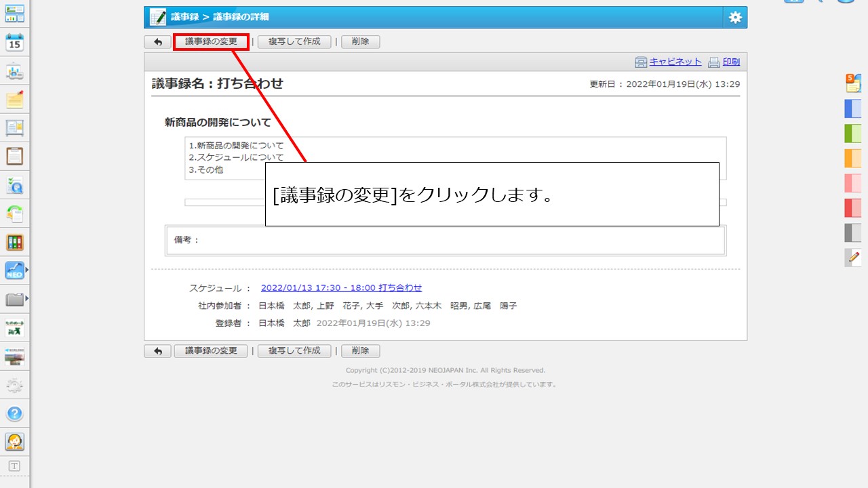Open the clipboard icon in sidebar

[14, 157]
